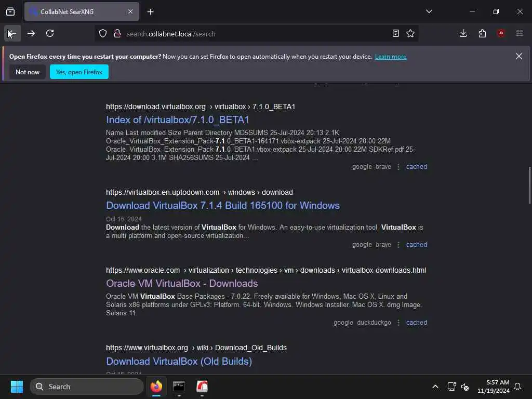Click Yes, open Firefox button

tap(79, 72)
